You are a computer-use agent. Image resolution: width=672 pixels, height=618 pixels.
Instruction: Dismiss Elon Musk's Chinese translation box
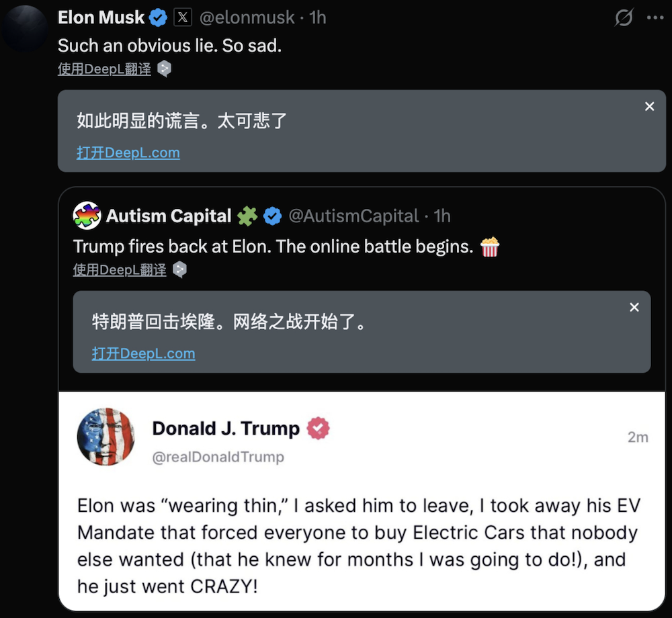coord(649,106)
